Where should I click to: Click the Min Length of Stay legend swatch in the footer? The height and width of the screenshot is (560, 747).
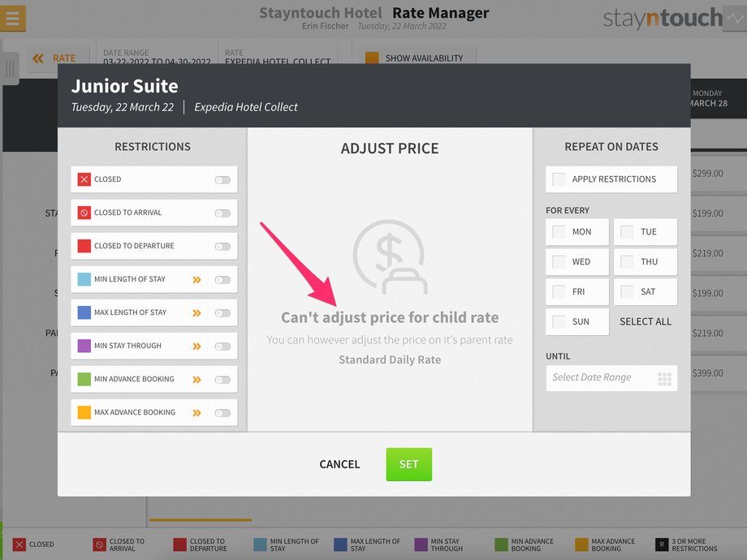pos(260,545)
